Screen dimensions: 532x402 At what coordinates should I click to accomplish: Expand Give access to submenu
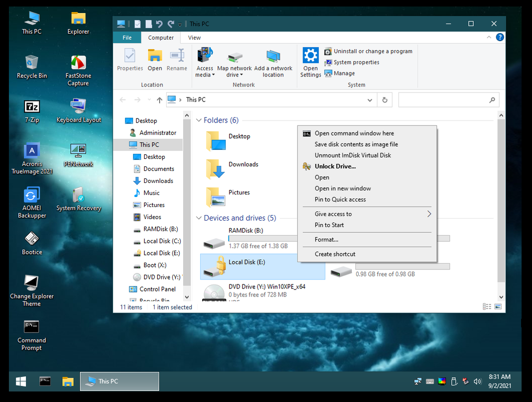pos(367,214)
